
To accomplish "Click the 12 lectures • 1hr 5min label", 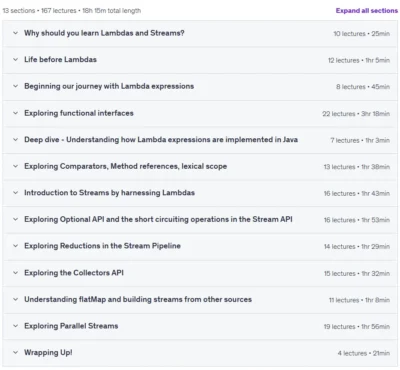I will [359, 60].
